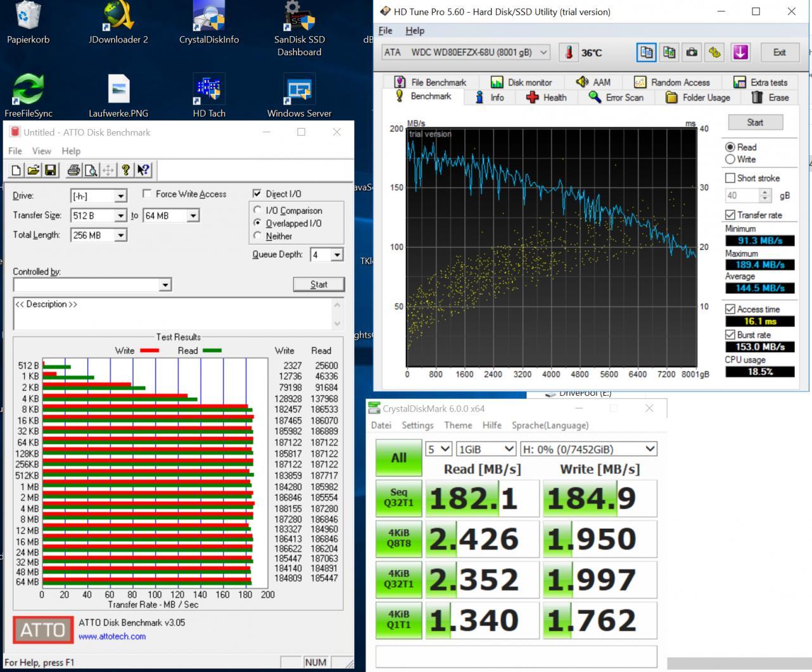This screenshot has height=672, width=812.
Task: Click the CrystalDiskMark title bar app icon
Action: tap(374, 409)
